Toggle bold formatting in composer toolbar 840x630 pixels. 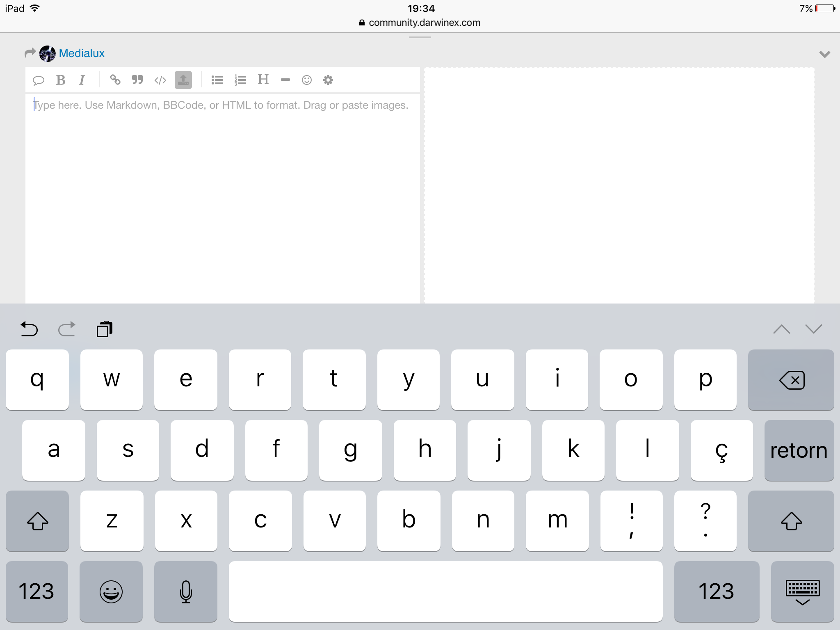point(61,80)
